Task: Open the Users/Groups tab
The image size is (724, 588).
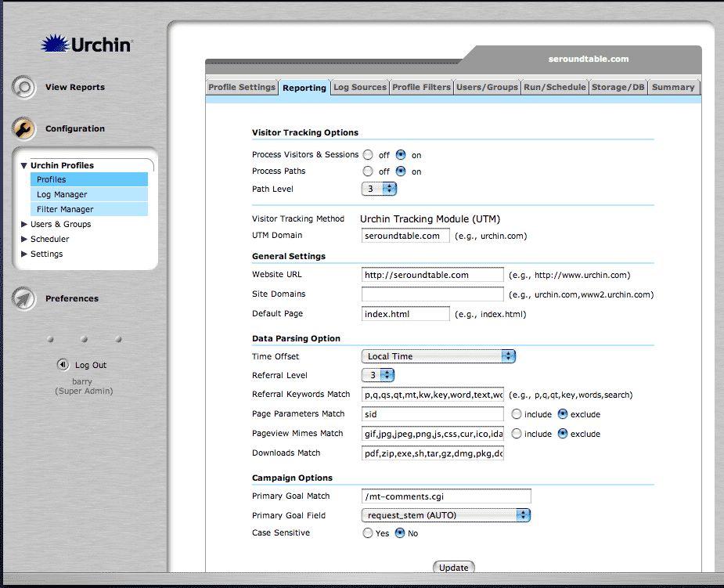Action: click(x=487, y=87)
